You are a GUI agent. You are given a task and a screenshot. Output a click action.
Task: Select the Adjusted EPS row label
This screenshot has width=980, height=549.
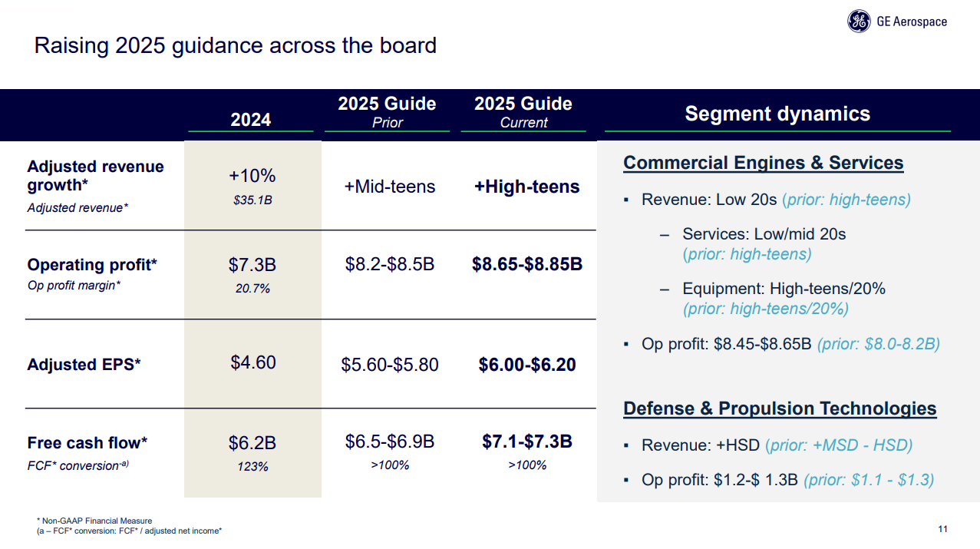point(84,364)
